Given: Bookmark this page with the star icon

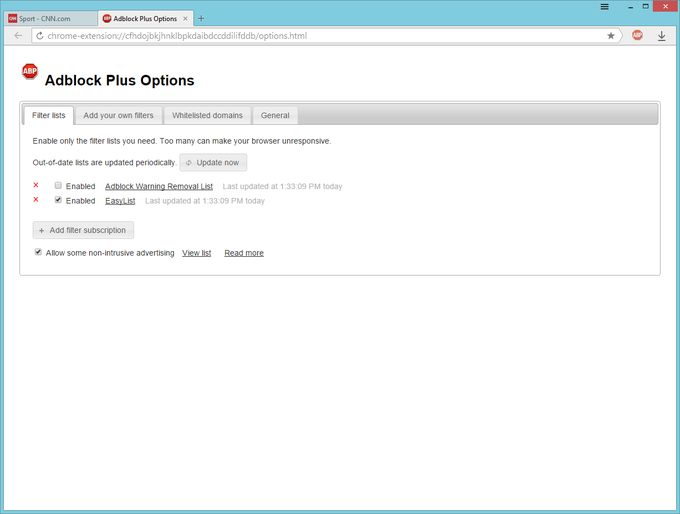Looking at the screenshot, I should 611,36.
